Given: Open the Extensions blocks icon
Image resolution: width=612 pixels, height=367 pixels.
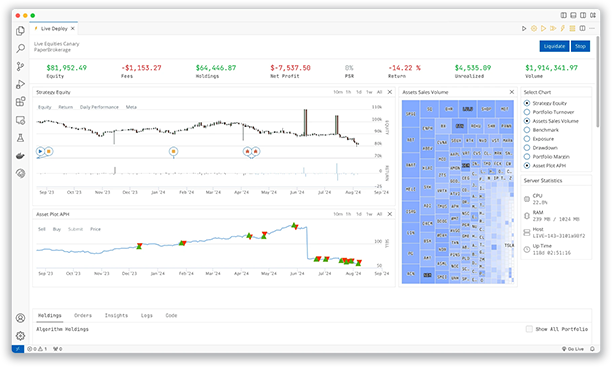Looking at the screenshot, I should click(20, 102).
